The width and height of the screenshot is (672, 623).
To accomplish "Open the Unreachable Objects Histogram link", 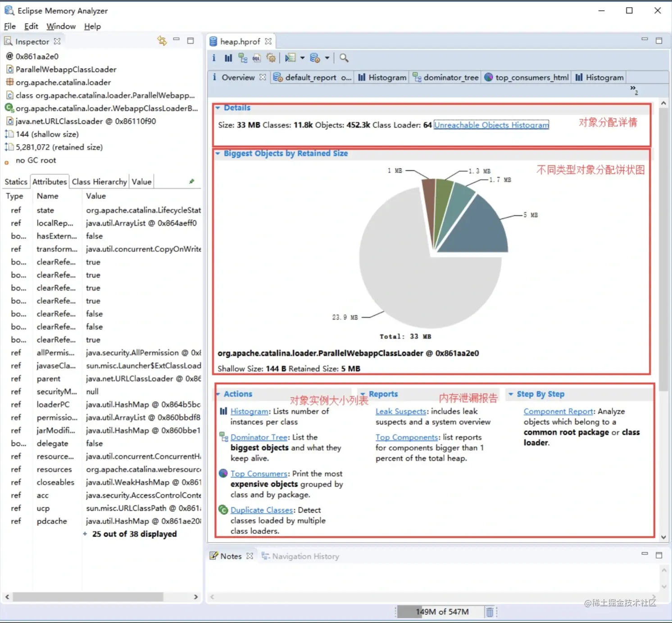I will (491, 125).
